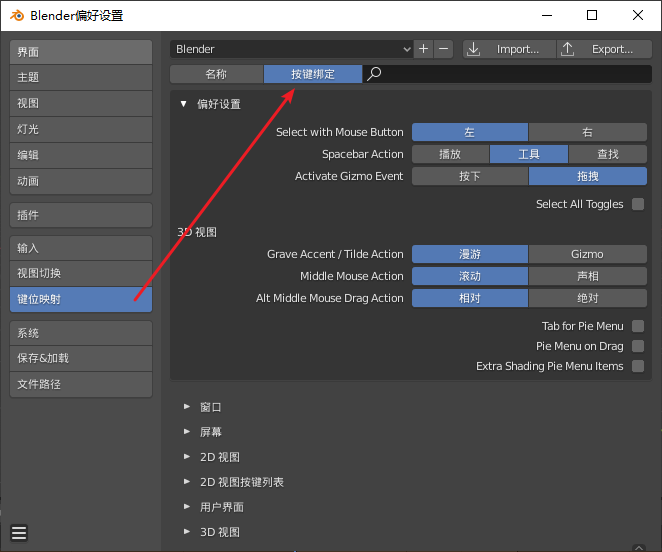Open the 插件 preferences section
Viewport: 662px width, 552px height.
(81, 215)
